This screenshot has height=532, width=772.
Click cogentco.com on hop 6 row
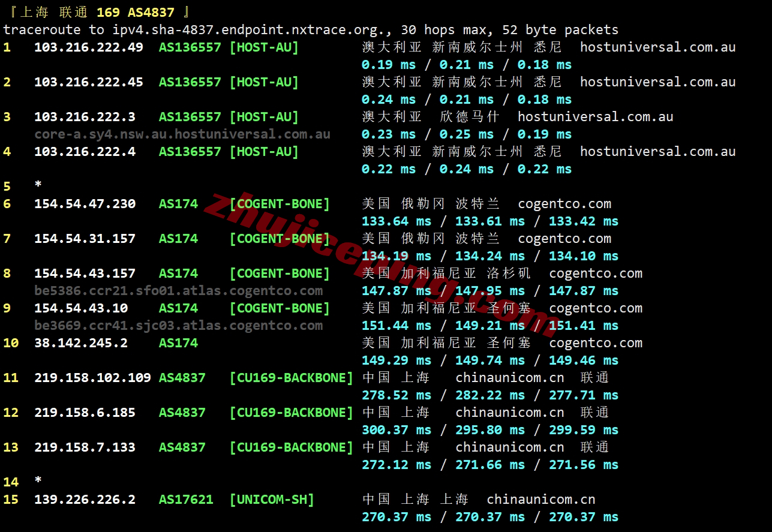point(564,204)
